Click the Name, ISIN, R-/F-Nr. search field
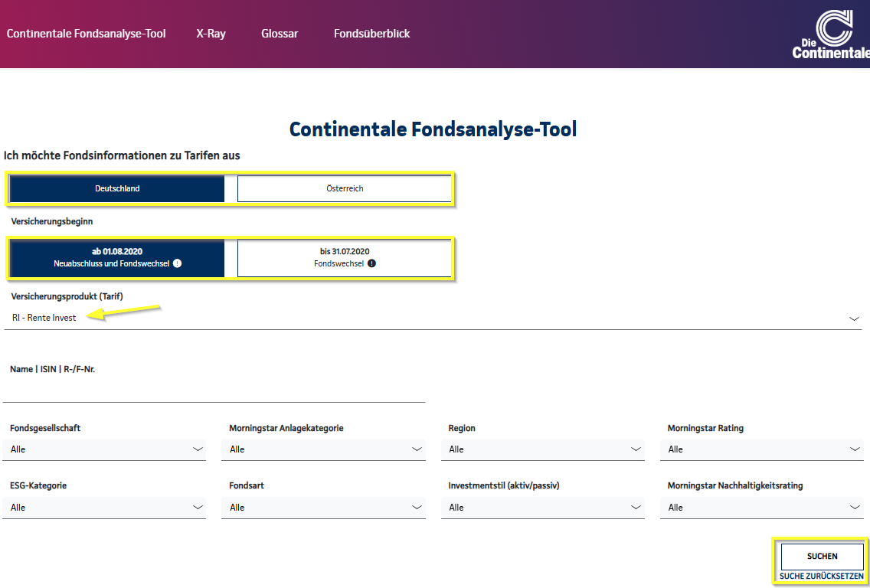This screenshot has height=588, width=870. (214, 391)
